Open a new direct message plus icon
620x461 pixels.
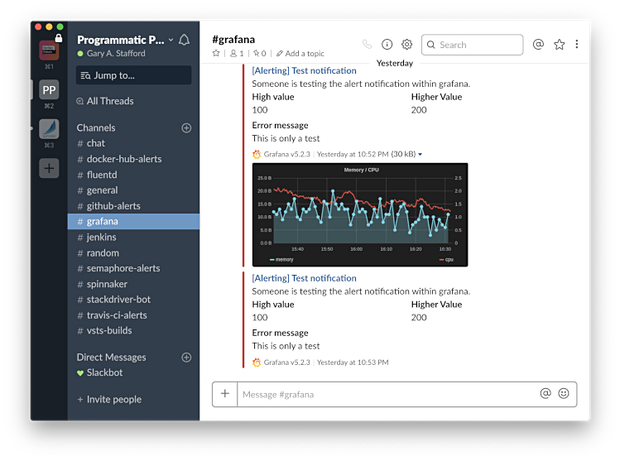[x=186, y=357]
